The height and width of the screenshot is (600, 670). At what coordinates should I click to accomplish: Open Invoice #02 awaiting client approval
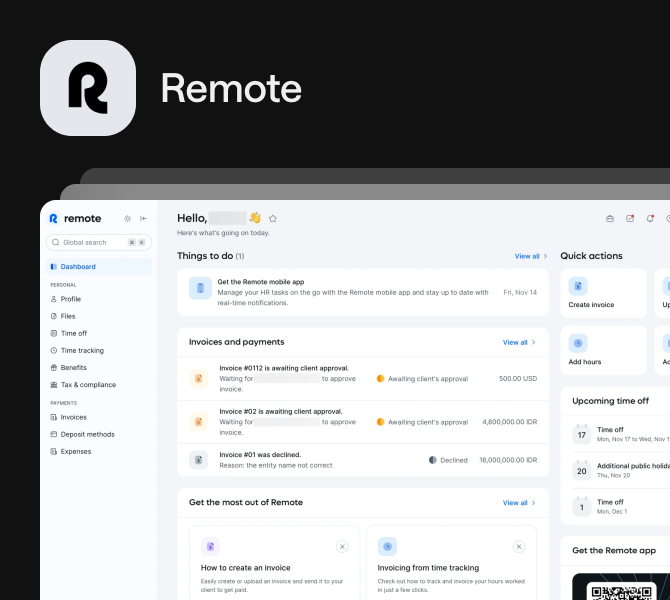coord(363,422)
